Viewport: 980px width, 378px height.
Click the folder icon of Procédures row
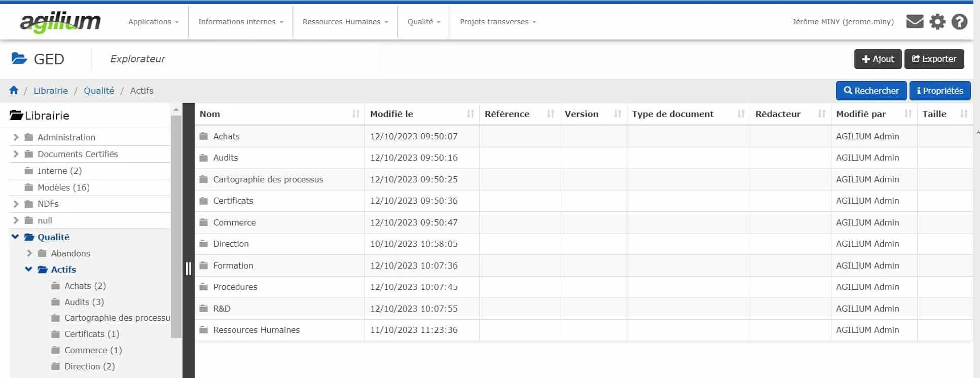[x=204, y=287]
